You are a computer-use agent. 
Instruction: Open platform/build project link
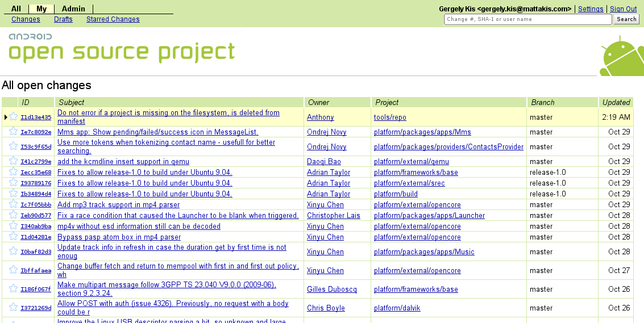tap(396, 194)
